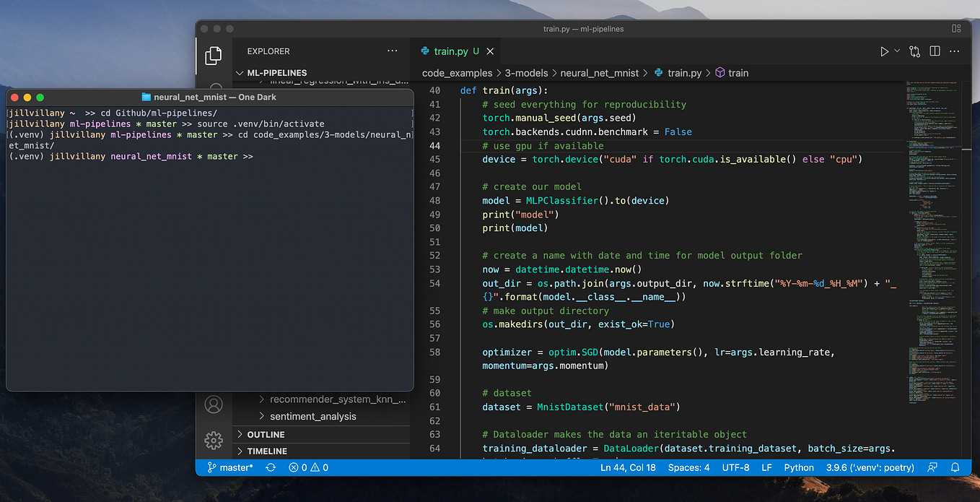The image size is (980, 502).
Task: Split the editor using the split icon
Action: pos(933,51)
